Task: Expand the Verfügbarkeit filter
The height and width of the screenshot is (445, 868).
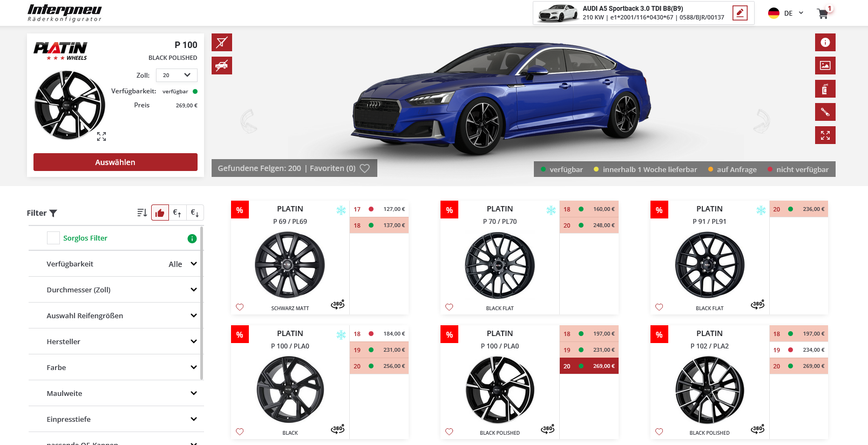Action: pos(116,264)
